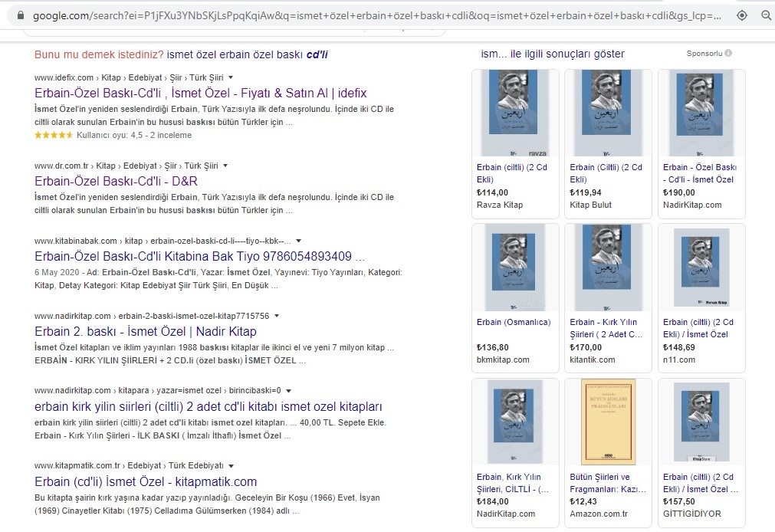
Task: Click the price ₺136,80
Action: (492, 347)
